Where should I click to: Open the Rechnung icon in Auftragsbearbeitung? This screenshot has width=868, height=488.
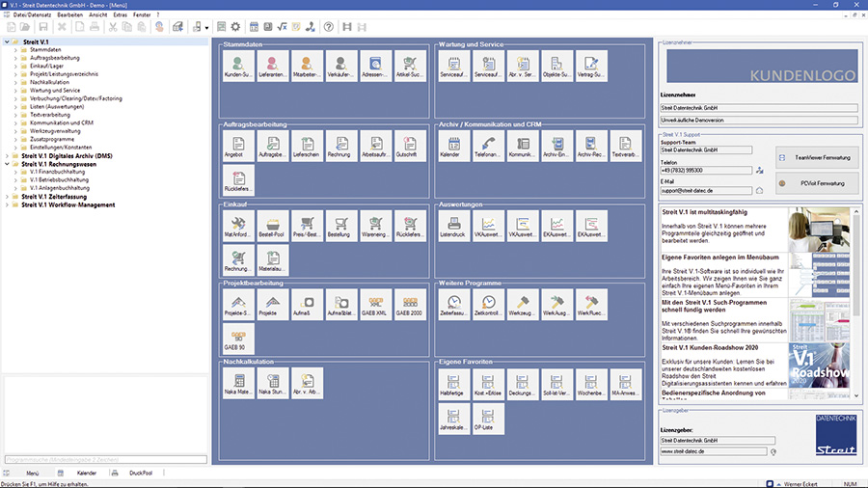pyautogui.click(x=341, y=146)
